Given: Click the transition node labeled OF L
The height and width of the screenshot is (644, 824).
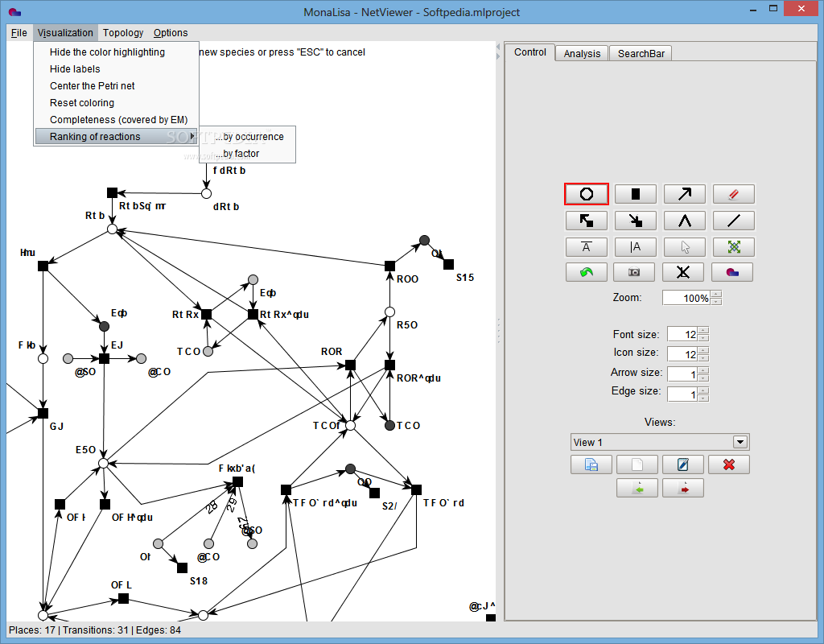Looking at the screenshot, I should [123, 598].
